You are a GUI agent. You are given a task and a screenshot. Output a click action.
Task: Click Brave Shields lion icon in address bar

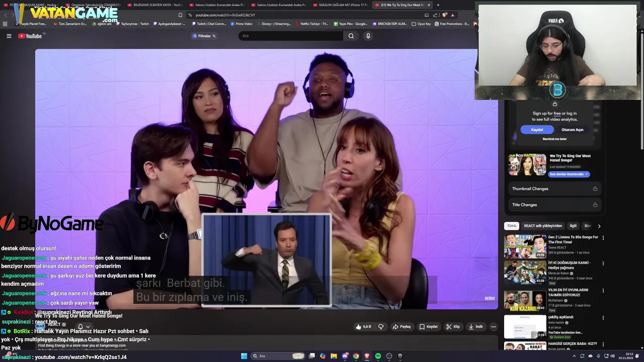tap(444, 15)
